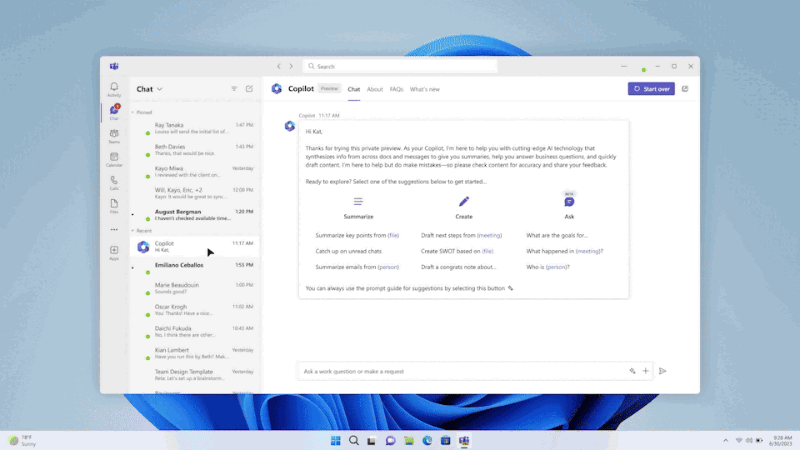Open chat with Kayo Miwa
The width and height of the screenshot is (800, 450).
click(195, 171)
